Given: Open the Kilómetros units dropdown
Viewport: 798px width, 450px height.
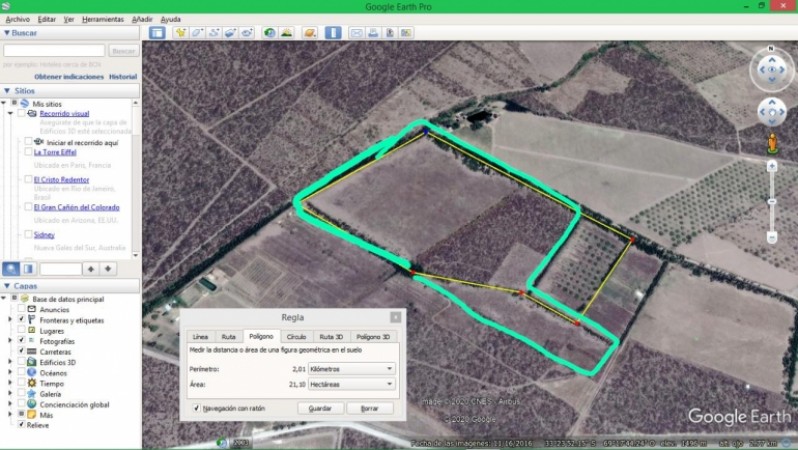Looking at the screenshot, I should [351, 369].
